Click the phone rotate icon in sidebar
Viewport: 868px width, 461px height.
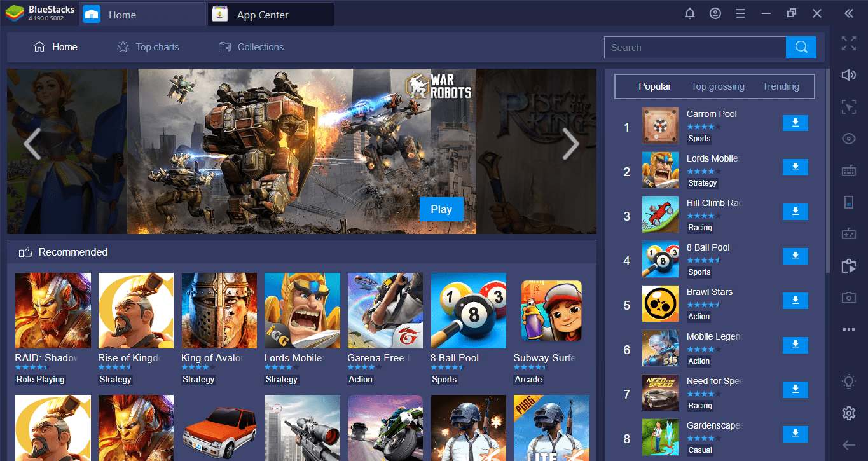tap(849, 202)
